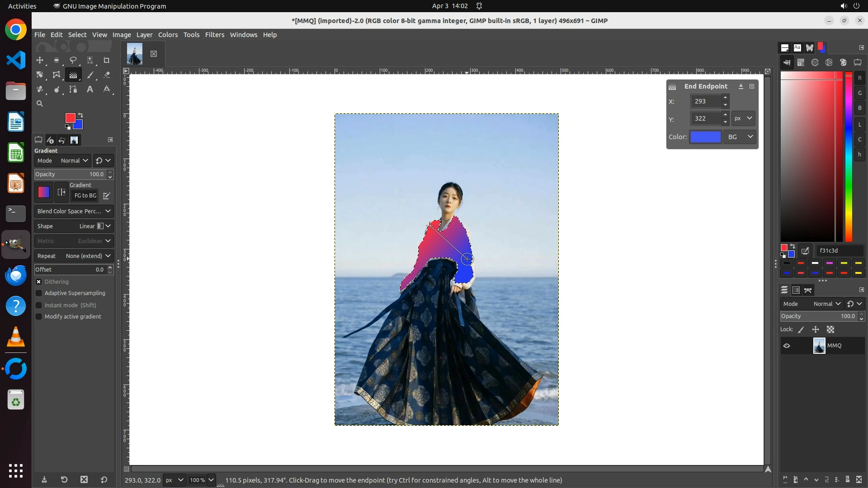Viewport: 868px width, 488px height.
Task: Select the Text tool
Action: (x=90, y=89)
